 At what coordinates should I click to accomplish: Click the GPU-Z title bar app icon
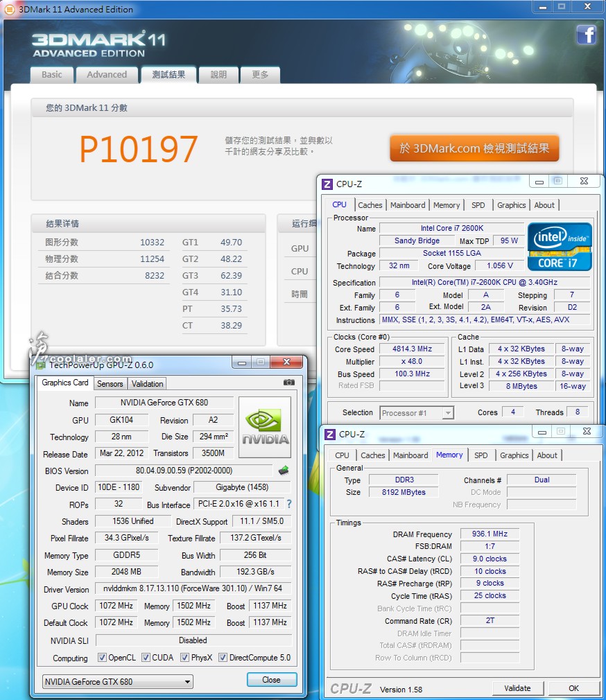41,365
